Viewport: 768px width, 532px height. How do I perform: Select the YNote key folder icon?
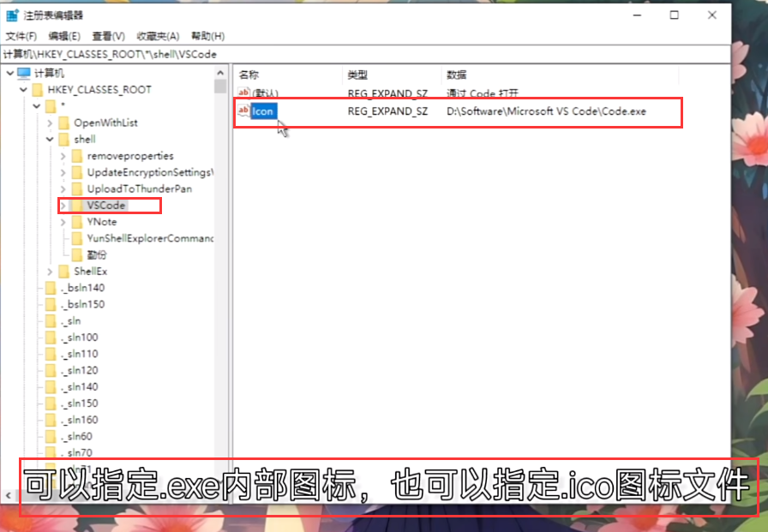click(x=77, y=222)
